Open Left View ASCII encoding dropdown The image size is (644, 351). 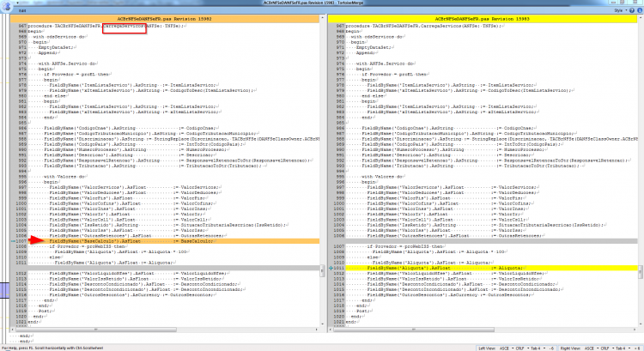click(506, 348)
